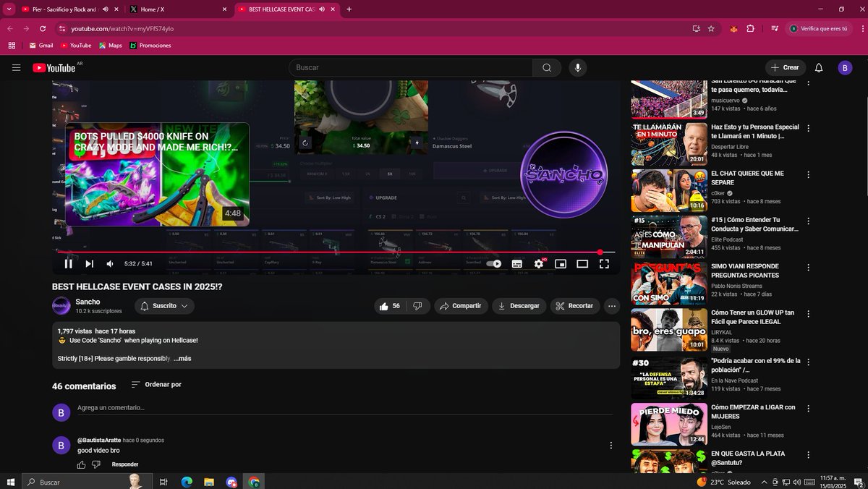
Task: Dislike the 'good video bro' comment
Action: (96, 464)
